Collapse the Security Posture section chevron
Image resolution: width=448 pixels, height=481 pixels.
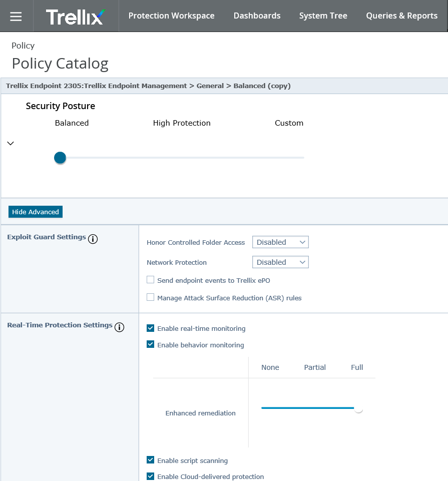coord(11,143)
